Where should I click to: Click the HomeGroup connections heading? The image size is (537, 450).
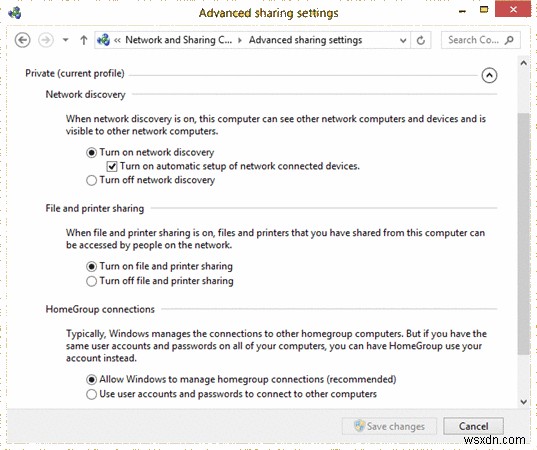(100, 310)
